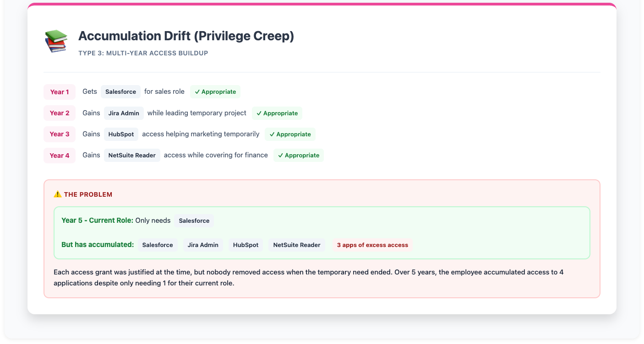Click Salesforce tag in accumulated list

click(158, 245)
